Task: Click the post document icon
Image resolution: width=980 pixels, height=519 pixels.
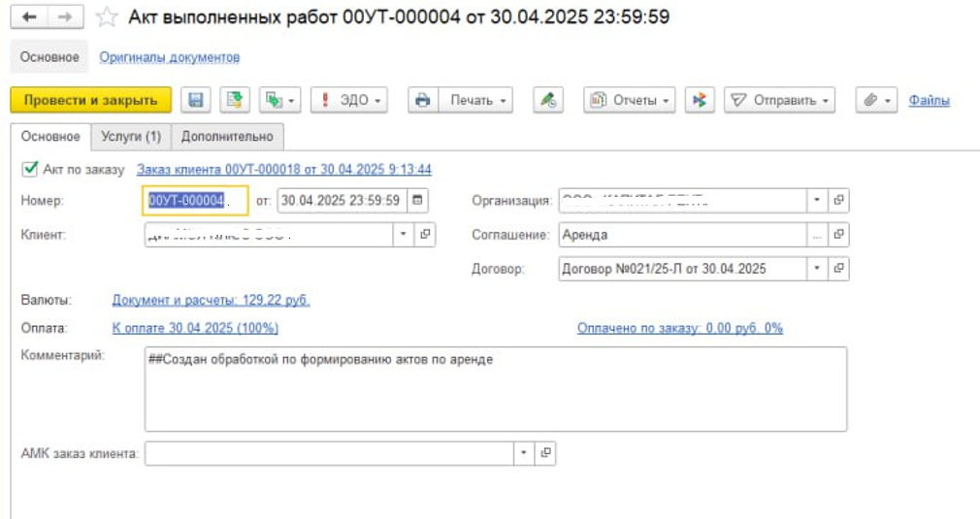Action: click(234, 100)
